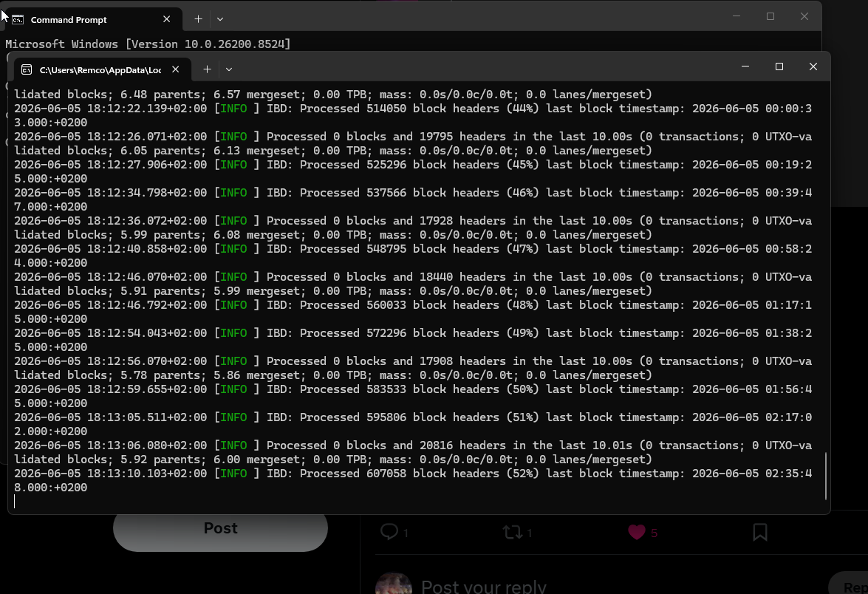The image size is (868, 594).
Task: Minimize the front terminal window
Action: (745, 66)
